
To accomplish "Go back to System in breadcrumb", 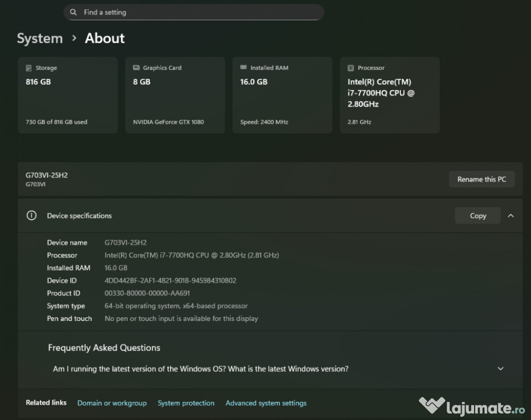I will pyautogui.click(x=40, y=38).
